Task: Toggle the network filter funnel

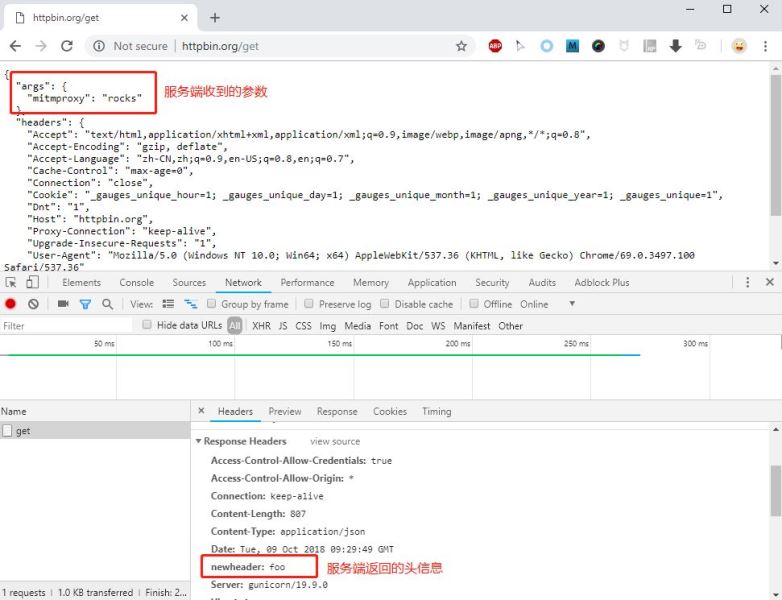Action: [85, 304]
